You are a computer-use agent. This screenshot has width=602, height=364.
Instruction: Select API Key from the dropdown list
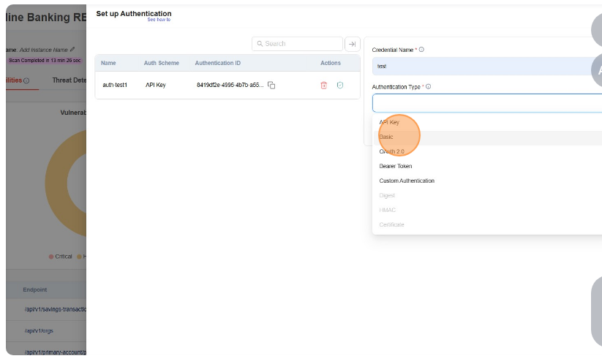pos(390,122)
